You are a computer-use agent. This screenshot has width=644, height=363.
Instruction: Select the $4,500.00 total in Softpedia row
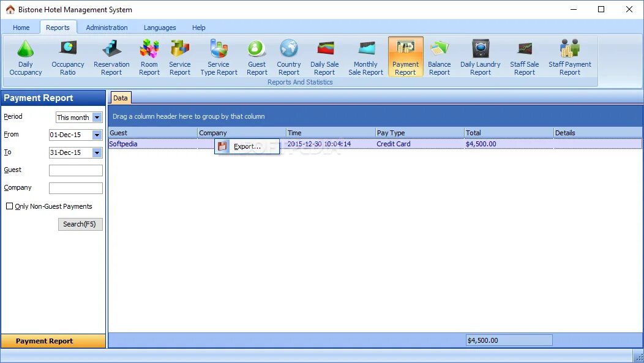509,144
